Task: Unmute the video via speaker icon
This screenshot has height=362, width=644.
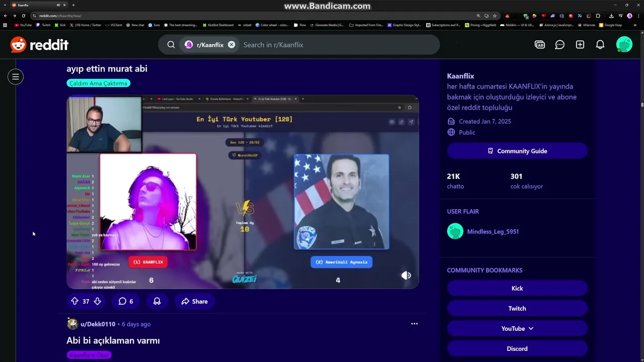Action: 406,276
